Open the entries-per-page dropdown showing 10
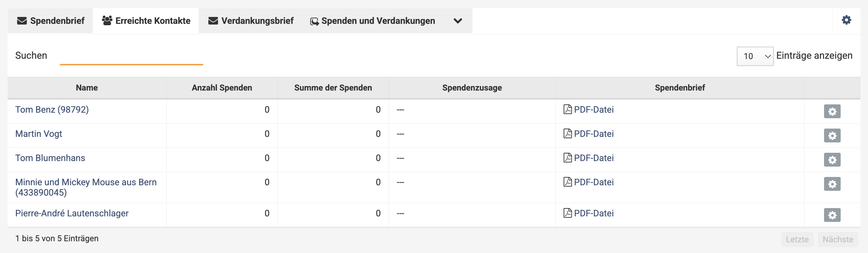Image resolution: width=868 pixels, height=253 pixels. pyautogui.click(x=755, y=56)
